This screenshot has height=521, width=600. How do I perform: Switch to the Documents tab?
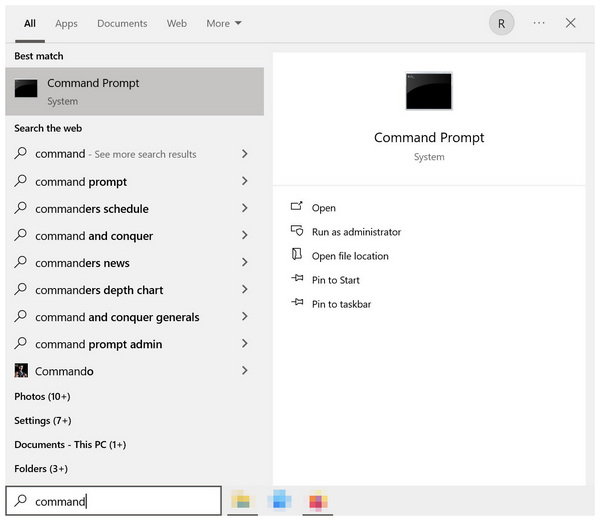tap(122, 23)
